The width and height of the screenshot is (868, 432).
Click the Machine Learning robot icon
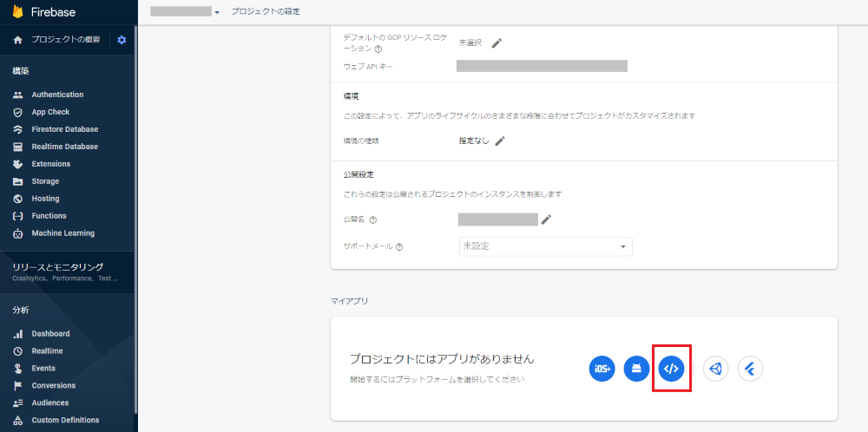point(17,233)
